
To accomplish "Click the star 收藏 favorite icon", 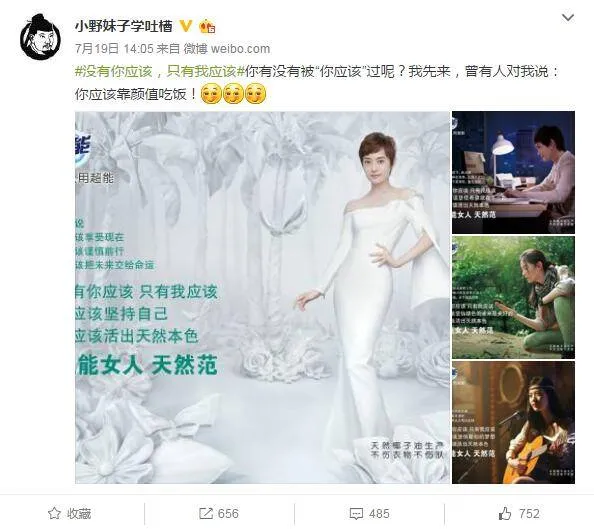I will point(54,514).
